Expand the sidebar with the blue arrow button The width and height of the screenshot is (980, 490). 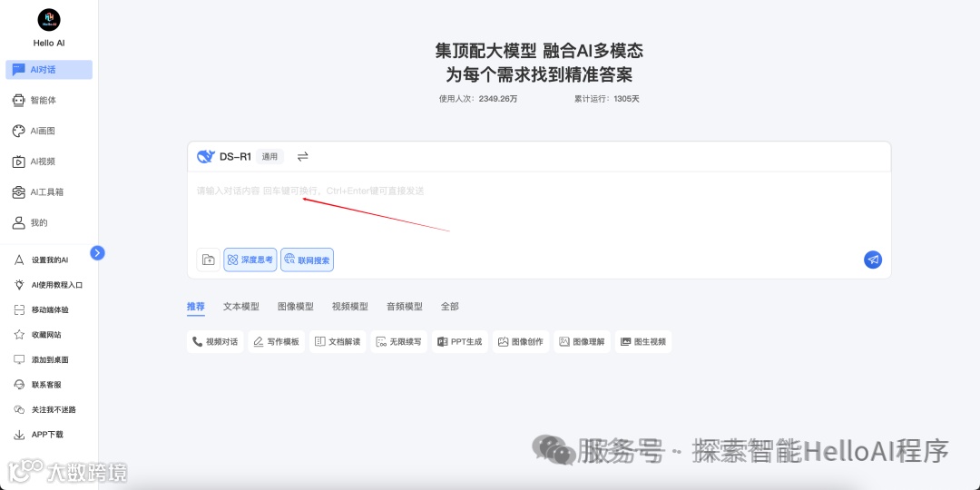[x=97, y=252]
